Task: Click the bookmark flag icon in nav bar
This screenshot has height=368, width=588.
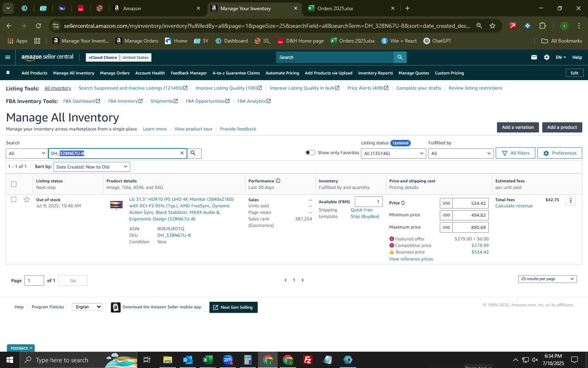Action: point(8,73)
